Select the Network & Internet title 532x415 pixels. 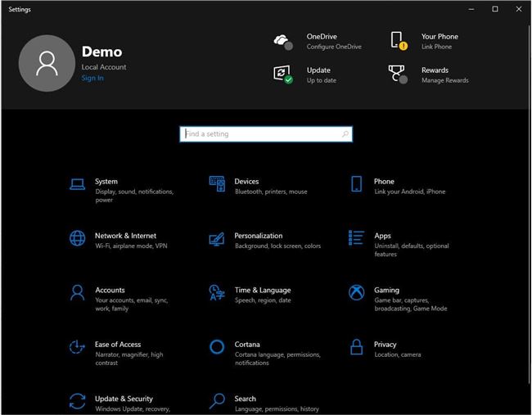click(x=125, y=236)
